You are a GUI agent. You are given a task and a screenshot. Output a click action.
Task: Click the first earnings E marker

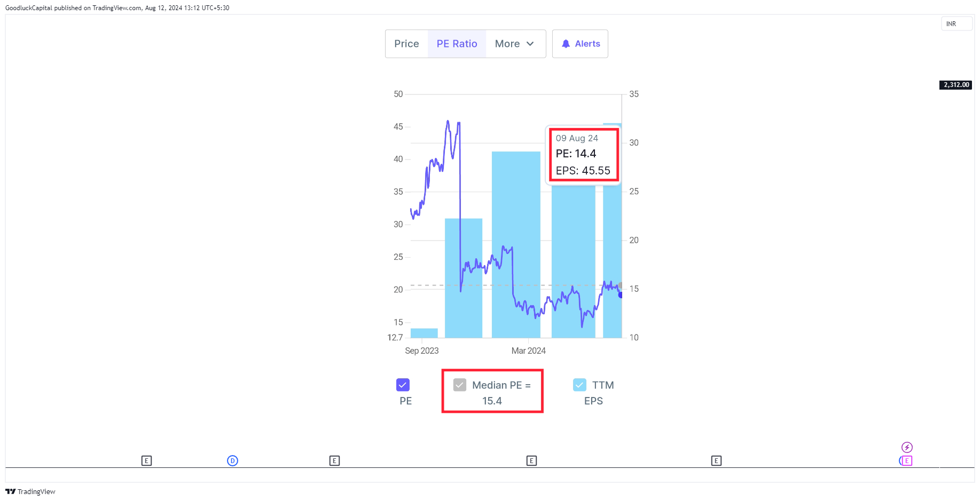point(146,460)
